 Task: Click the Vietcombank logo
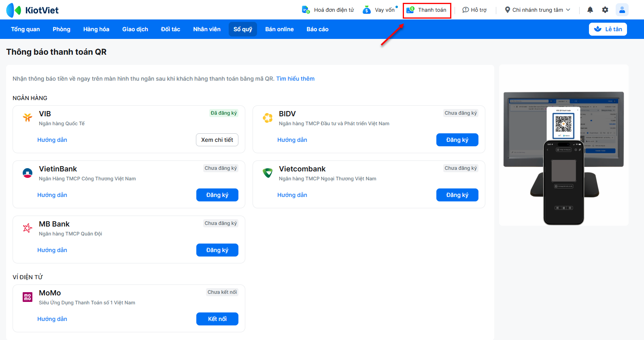[268, 173]
